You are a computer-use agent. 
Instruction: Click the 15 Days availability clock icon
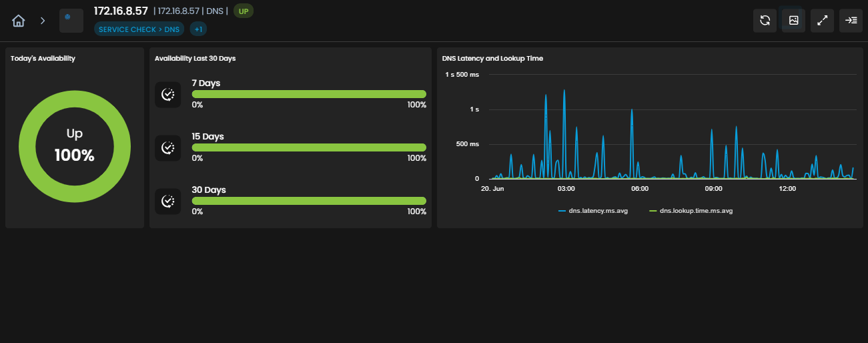[168, 148]
